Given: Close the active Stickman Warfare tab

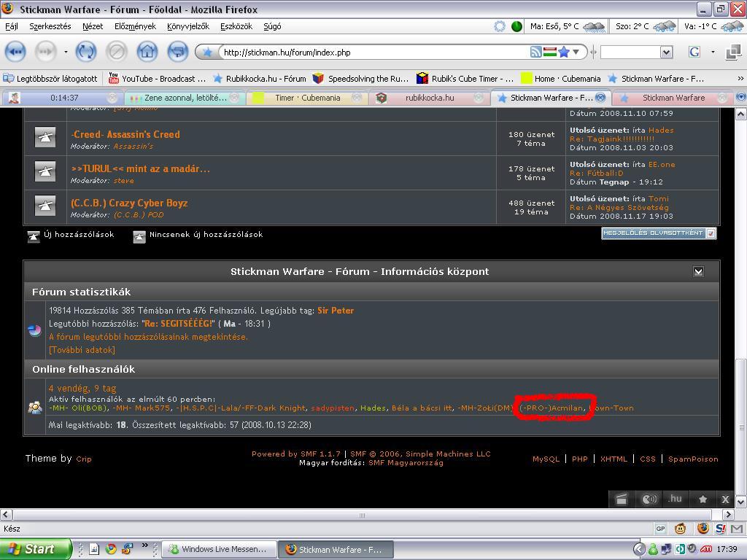Looking at the screenshot, I should [601, 98].
